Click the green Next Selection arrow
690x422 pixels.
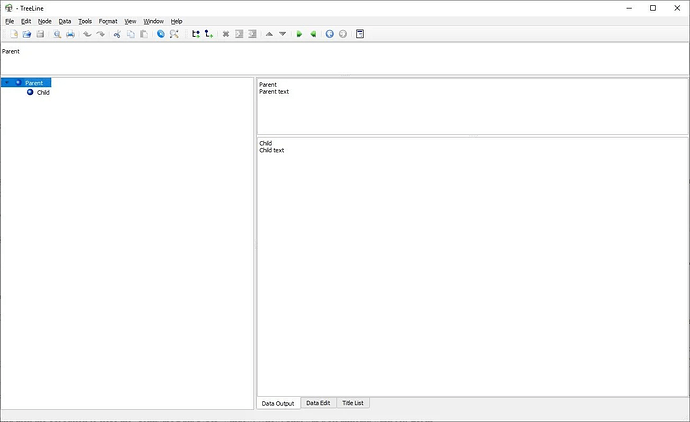click(299, 34)
